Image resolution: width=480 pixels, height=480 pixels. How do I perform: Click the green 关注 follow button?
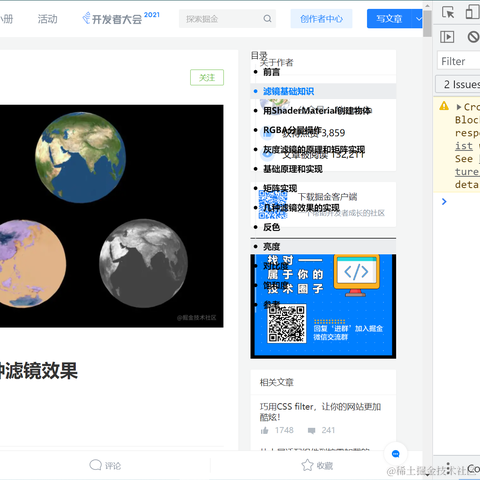point(207,77)
